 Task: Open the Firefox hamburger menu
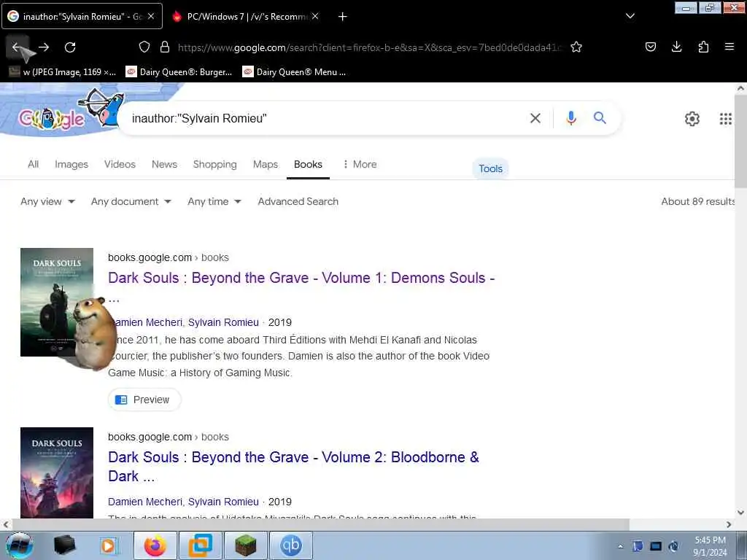[729, 47]
